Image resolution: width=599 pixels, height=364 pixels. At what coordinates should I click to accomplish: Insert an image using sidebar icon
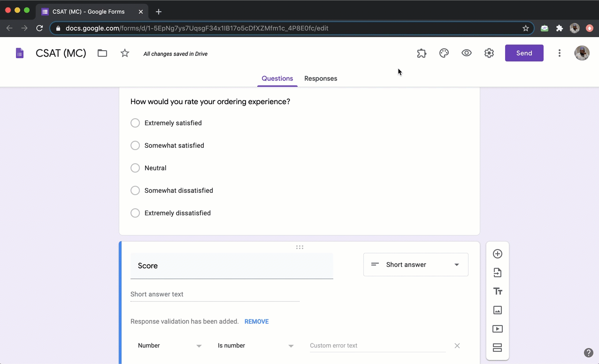[x=498, y=310]
